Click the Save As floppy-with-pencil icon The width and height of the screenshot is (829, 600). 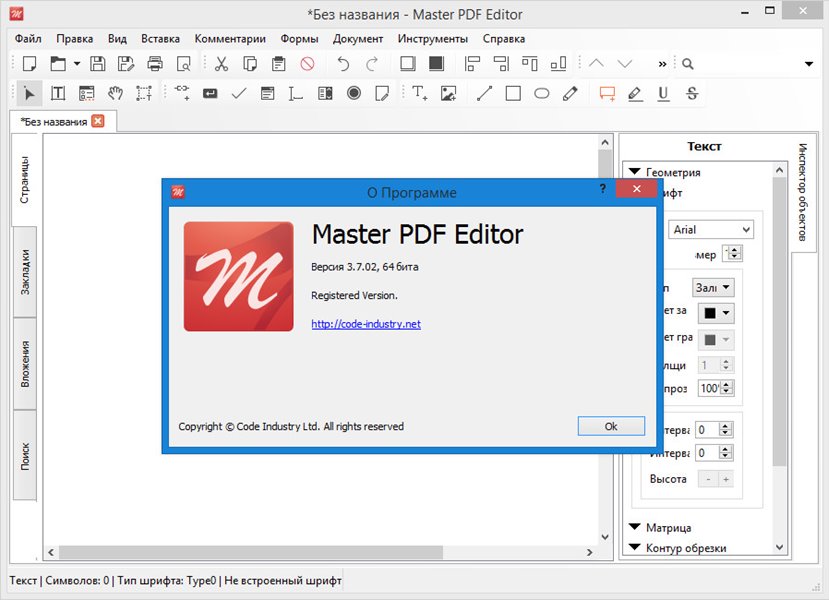point(126,64)
